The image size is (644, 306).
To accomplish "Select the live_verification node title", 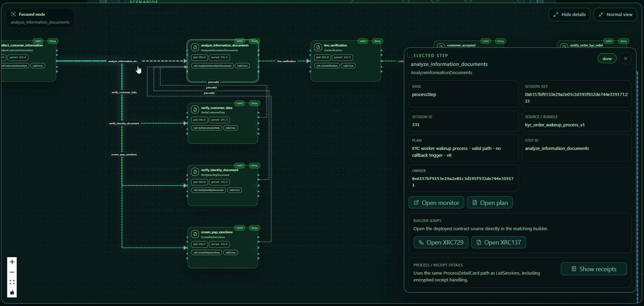I will [335, 45].
